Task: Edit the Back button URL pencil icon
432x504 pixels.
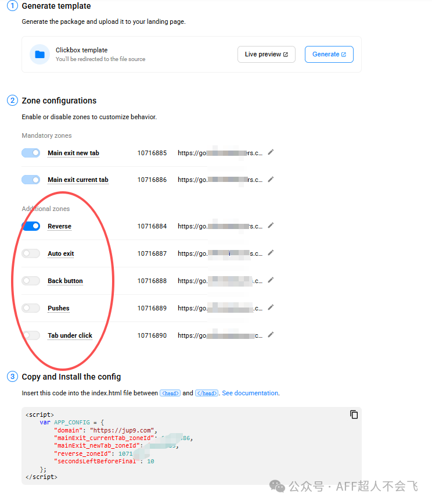Action: point(271,280)
